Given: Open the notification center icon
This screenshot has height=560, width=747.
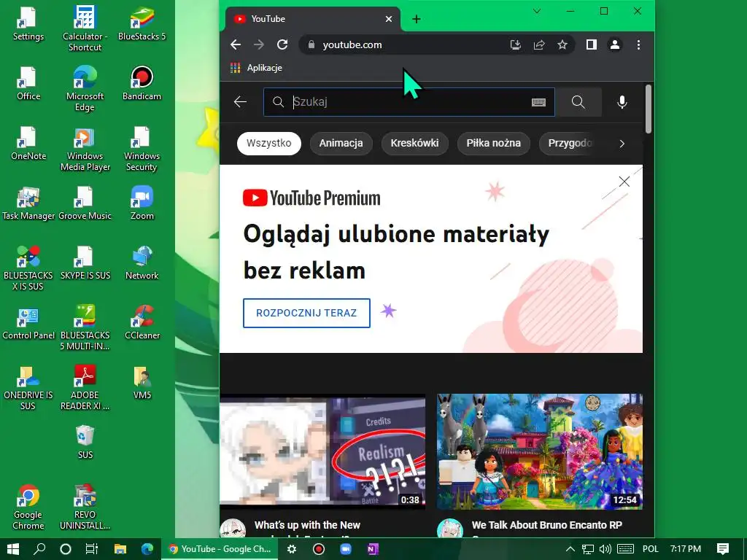Looking at the screenshot, I should tap(723, 549).
